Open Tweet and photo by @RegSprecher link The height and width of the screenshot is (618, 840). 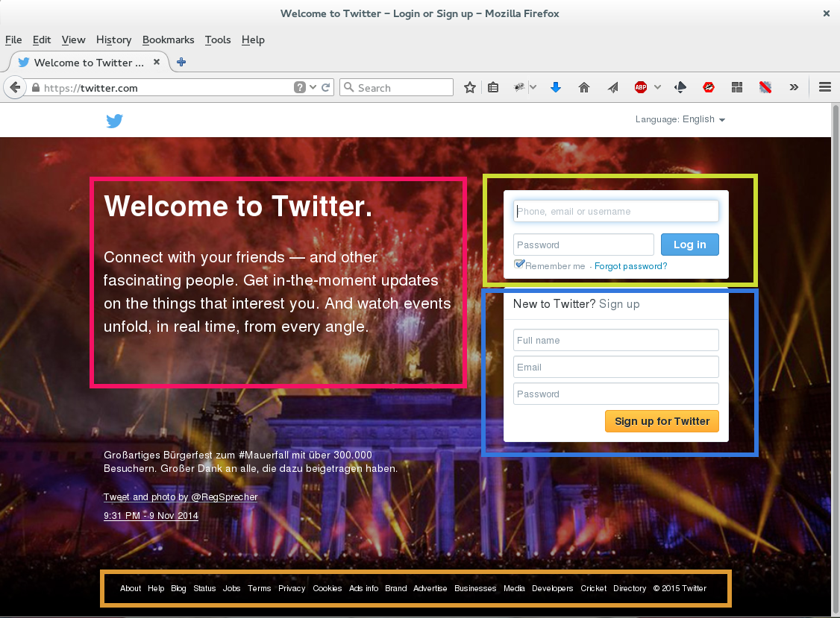click(181, 497)
